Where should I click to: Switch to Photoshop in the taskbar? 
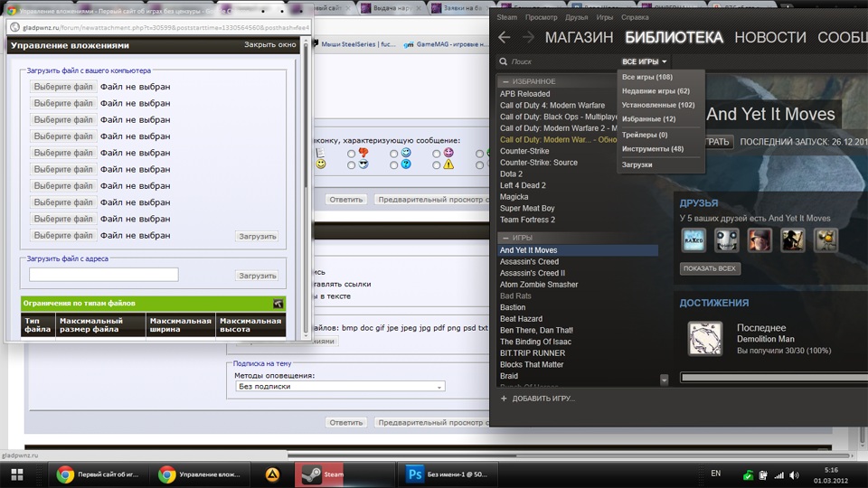[448, 474]
